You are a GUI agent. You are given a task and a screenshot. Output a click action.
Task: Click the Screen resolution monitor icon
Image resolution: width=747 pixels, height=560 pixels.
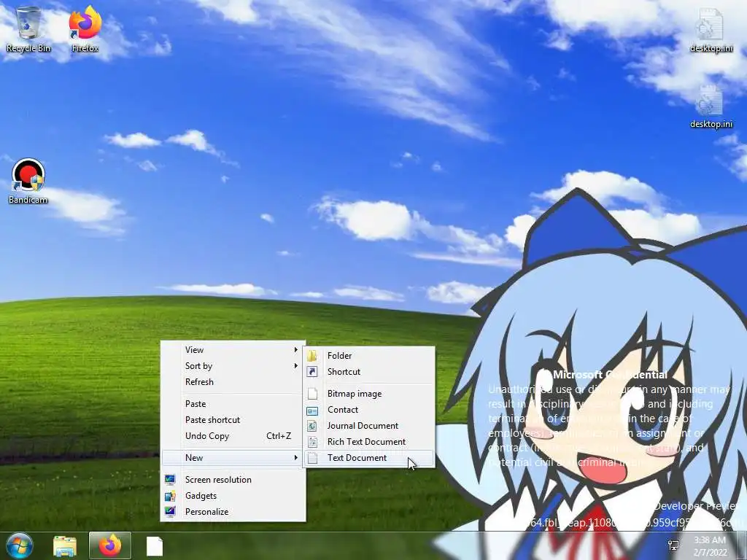coord(170,480)
